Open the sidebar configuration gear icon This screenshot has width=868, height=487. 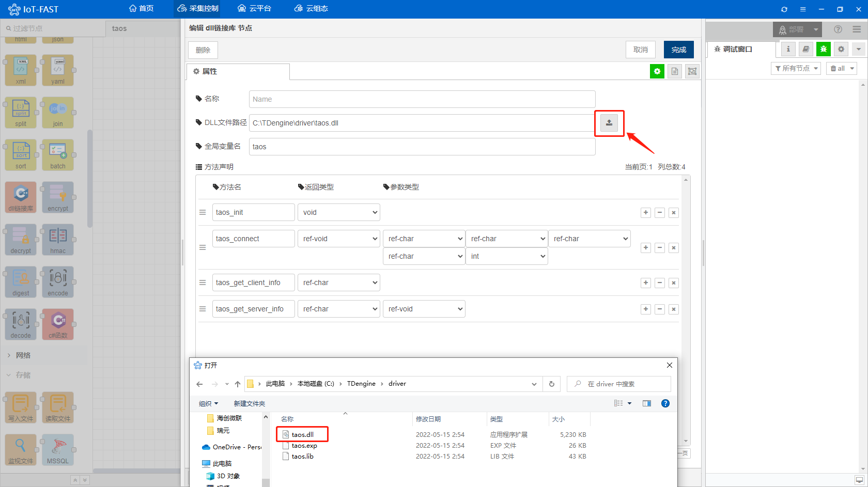(x=841, y=49)
